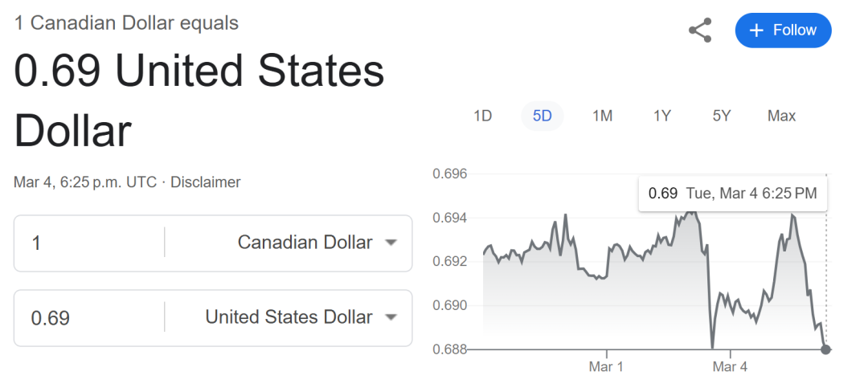Edit the Canadian Dollar amount field
Image resolution: width=868 pixels, height=392 pixels.
[x=88, y=243]
